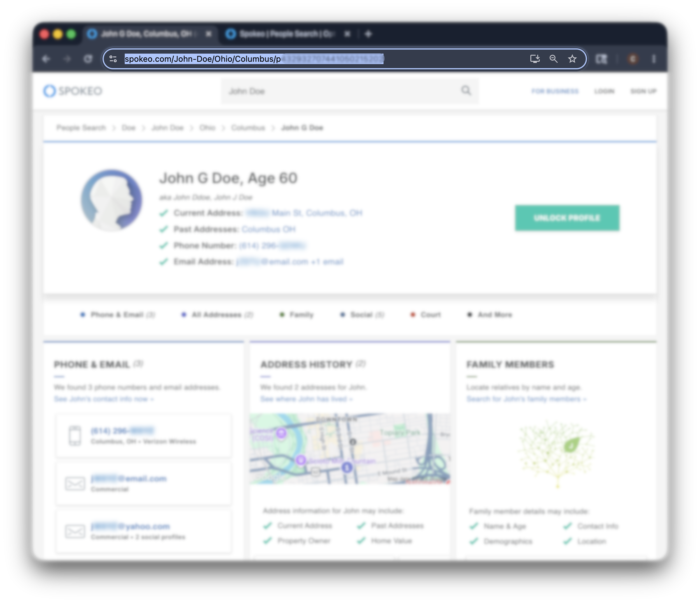Open the browser side panel icon
The width and height of the screenshot is (700, 603).
coord(601,59)
